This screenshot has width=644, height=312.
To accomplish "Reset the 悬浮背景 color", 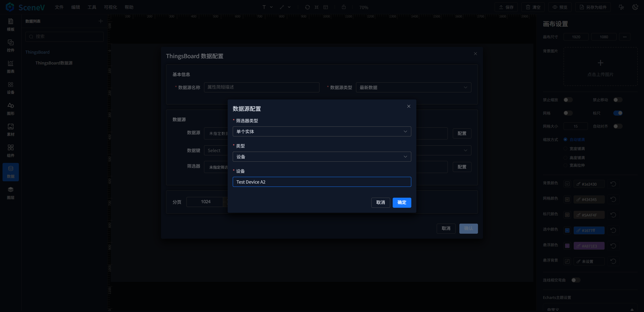I will [613, 261].
